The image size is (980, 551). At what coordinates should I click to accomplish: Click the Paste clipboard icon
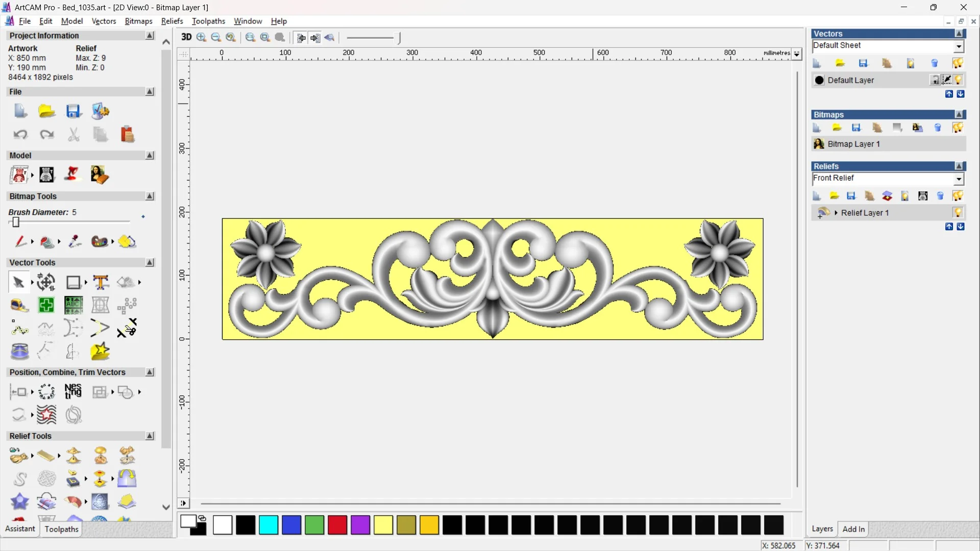pos(127,135)
